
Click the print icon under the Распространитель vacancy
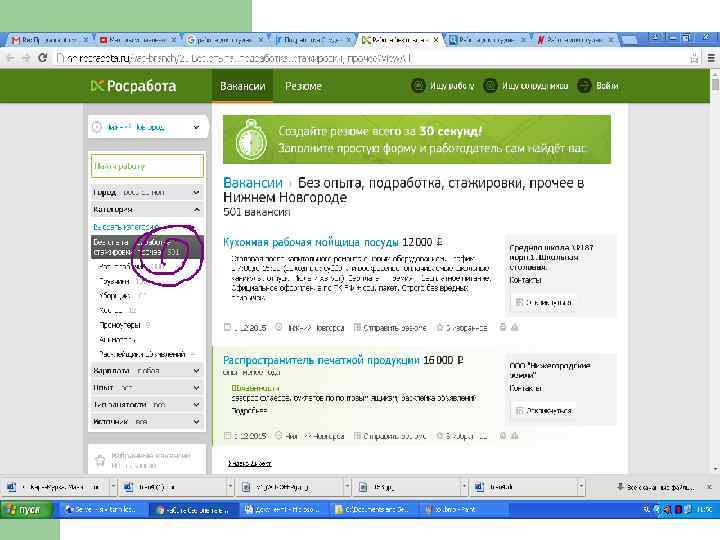(x=503, y=436)
